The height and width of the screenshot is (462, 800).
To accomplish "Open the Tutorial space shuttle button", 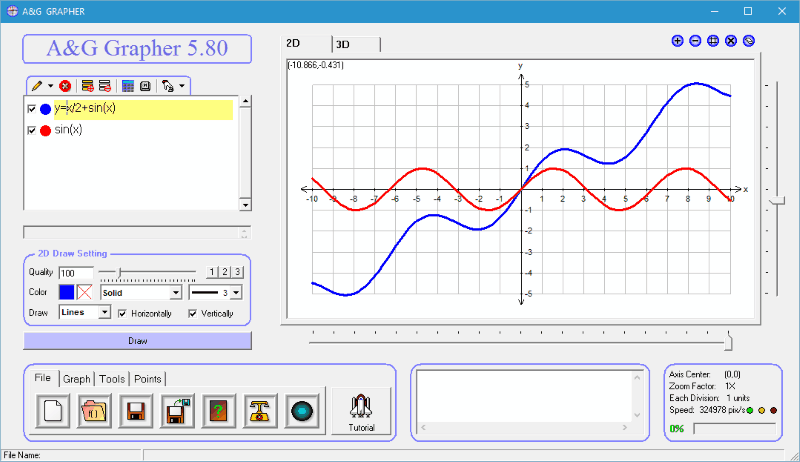I will coord(361,412).
